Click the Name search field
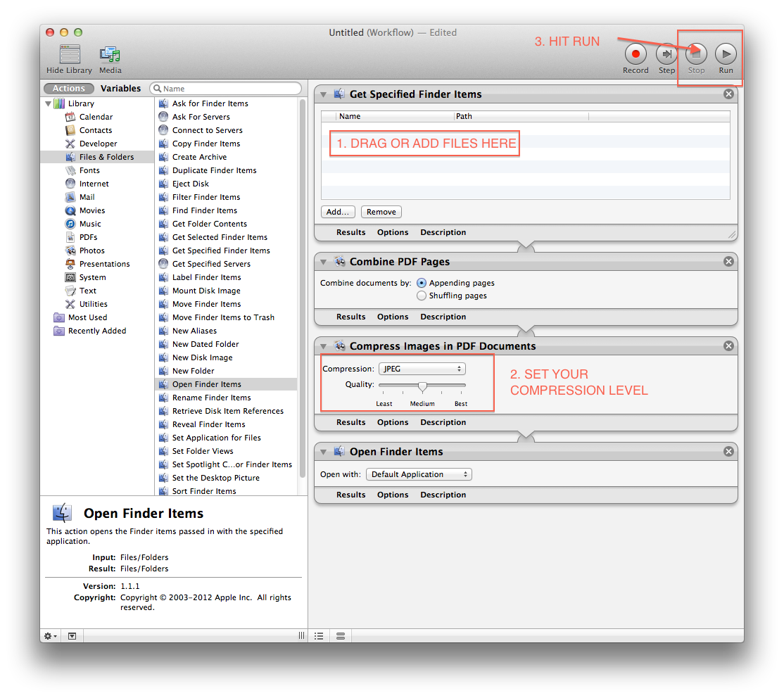The height and width of the screenshot is (698, 784). pos(225,89)
